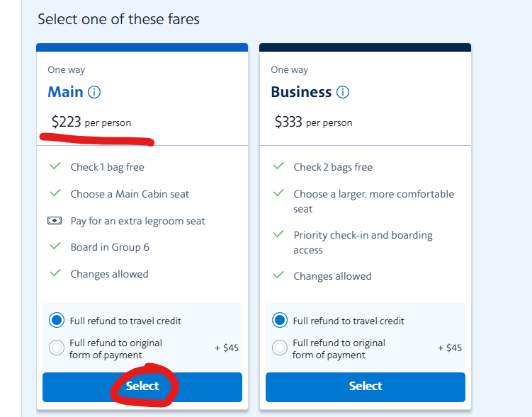Click checkmark beside "Check 1 bag free"

[55, 166]
